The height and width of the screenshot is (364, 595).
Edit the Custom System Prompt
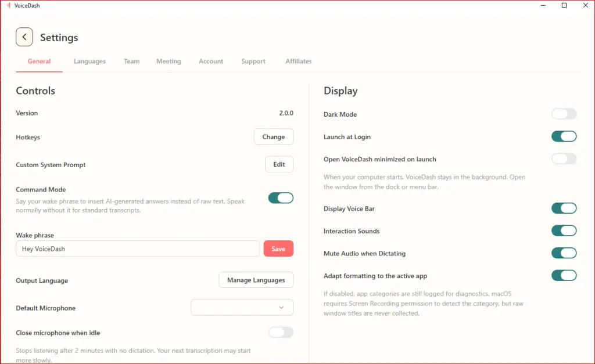(279, 164)
